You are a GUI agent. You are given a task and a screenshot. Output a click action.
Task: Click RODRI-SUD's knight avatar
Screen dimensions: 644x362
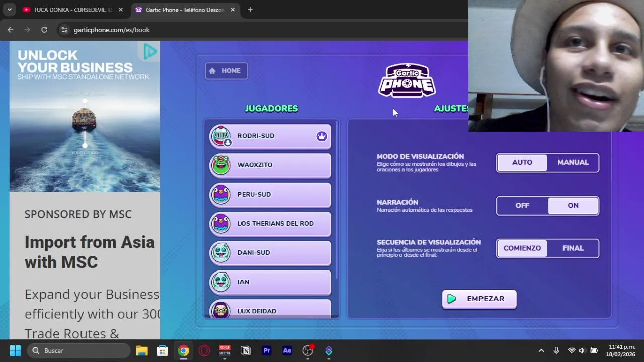click(x=221, y=136)
